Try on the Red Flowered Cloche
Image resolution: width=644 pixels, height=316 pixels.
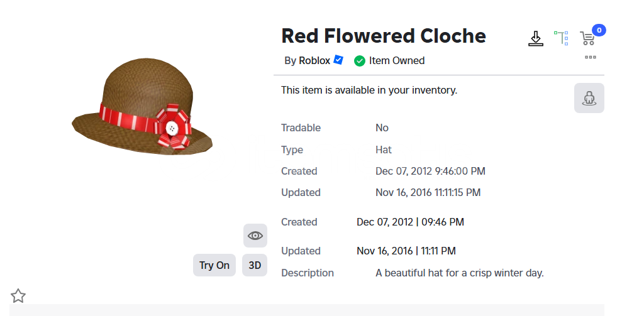[214, 265]
